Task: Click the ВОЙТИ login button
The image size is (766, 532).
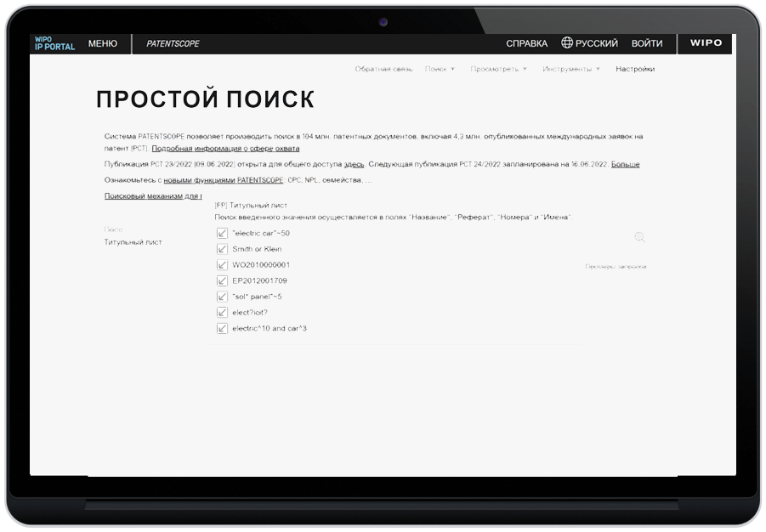Action: [648, 43]
